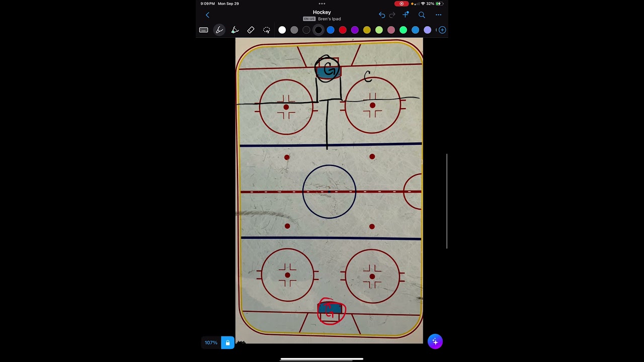Screen dimensions: 644x362
Task: Undo the last stroke
Action: point(382,15)
